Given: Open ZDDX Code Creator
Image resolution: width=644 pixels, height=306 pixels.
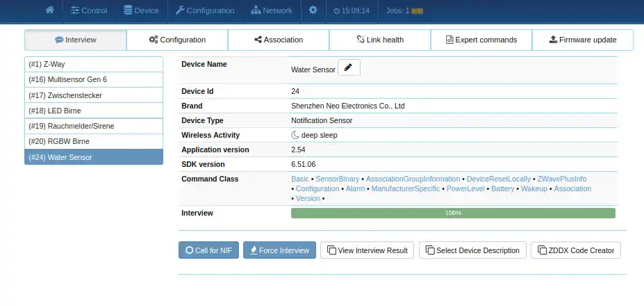Looking at the screenshot, I should [576, 250].
